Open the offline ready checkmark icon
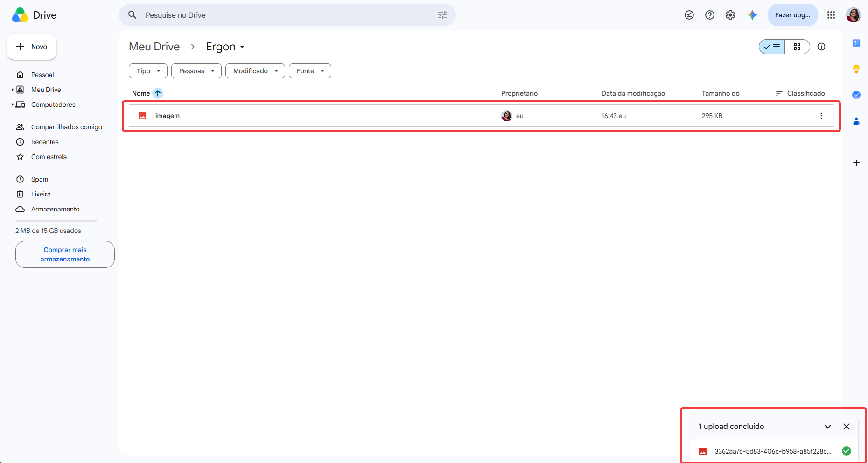 689,15
